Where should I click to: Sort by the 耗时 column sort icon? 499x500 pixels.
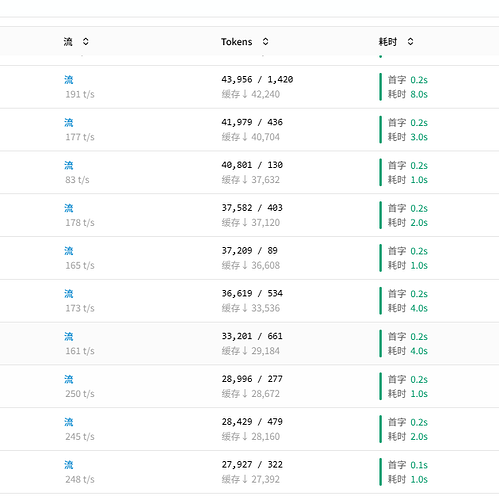point(410,42)
